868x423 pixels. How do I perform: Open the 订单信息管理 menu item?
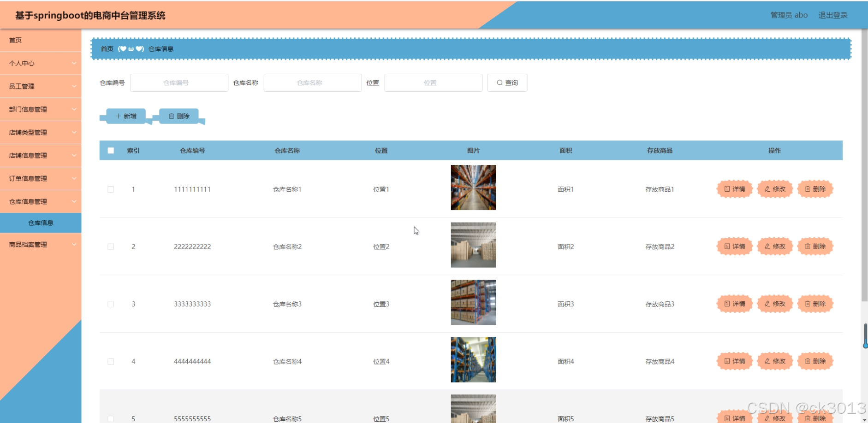pos(41,178)
